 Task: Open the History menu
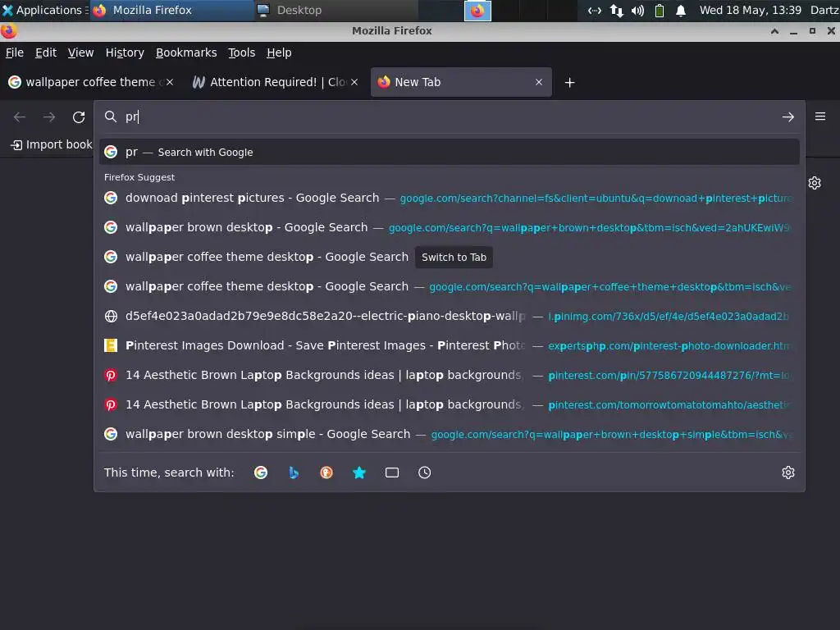(125, 52)
